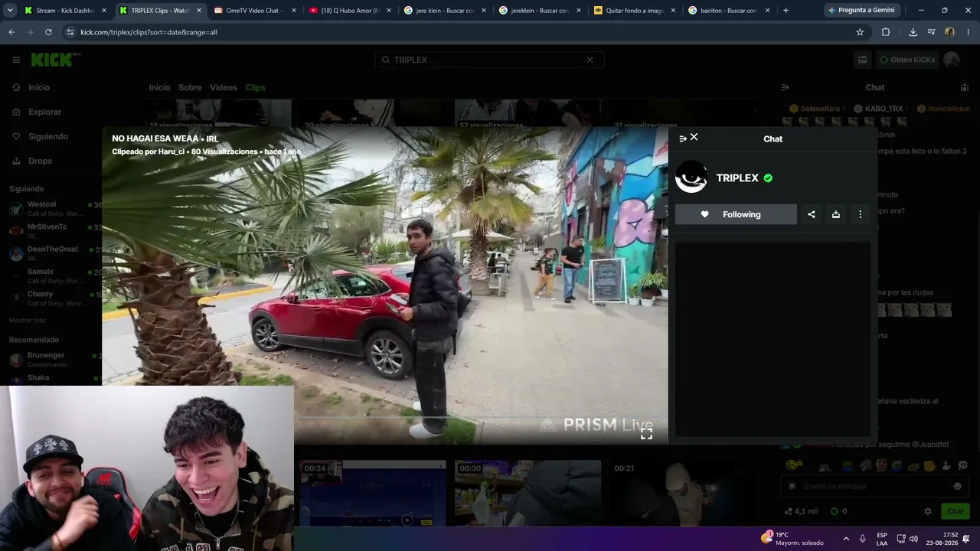Image resolution: width=980 pixels, height=551 pixels.
Task: Switch to Q Hubo Amor YouTube tab
Action: (x=349, y=11)
